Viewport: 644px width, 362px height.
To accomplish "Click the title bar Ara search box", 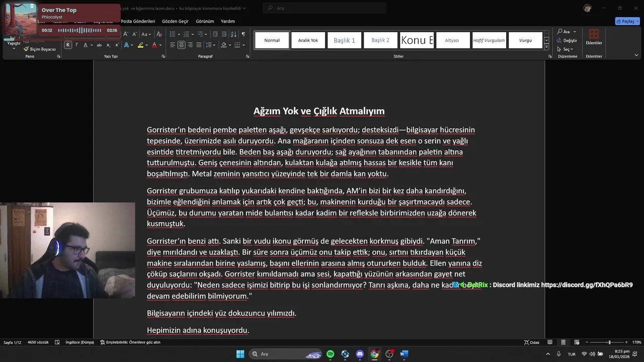I will [x=325, y=8].
